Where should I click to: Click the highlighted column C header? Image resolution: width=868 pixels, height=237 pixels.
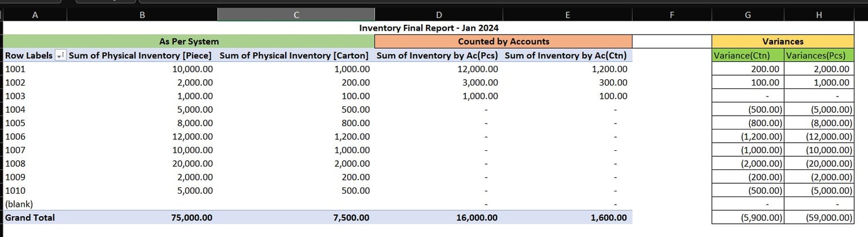(296, 16)
